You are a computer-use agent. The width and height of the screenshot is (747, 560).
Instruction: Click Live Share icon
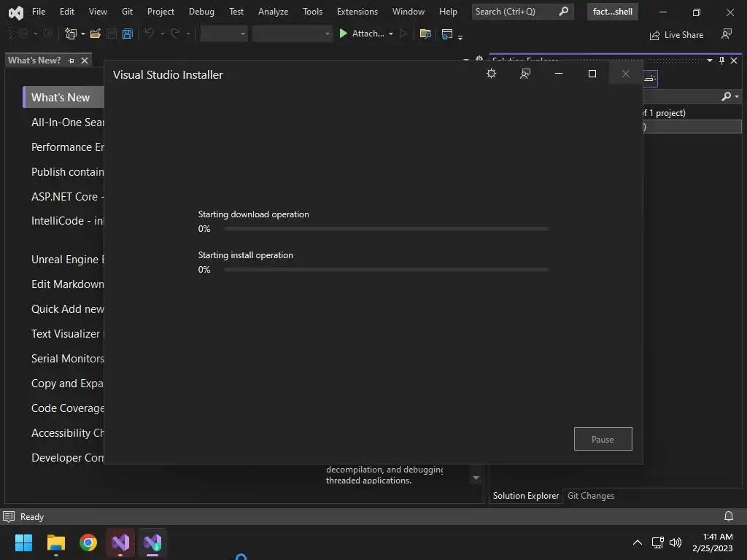pos(654,35)
